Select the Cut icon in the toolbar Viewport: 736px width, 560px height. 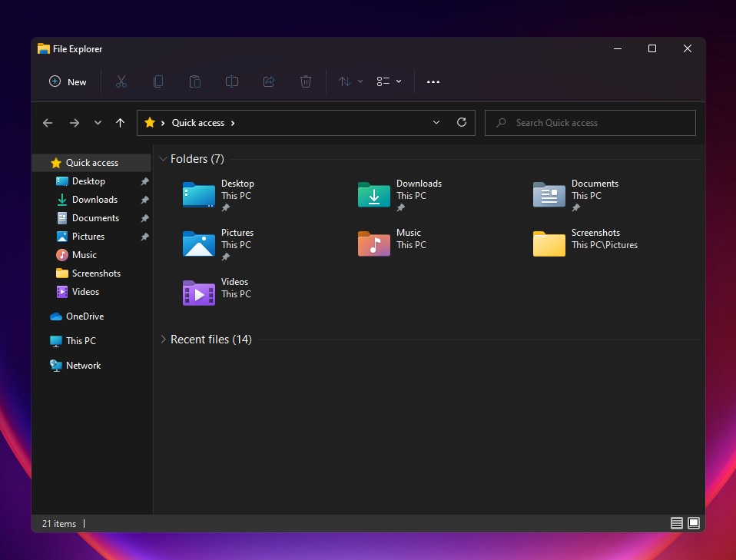click(x=121, y=81)
